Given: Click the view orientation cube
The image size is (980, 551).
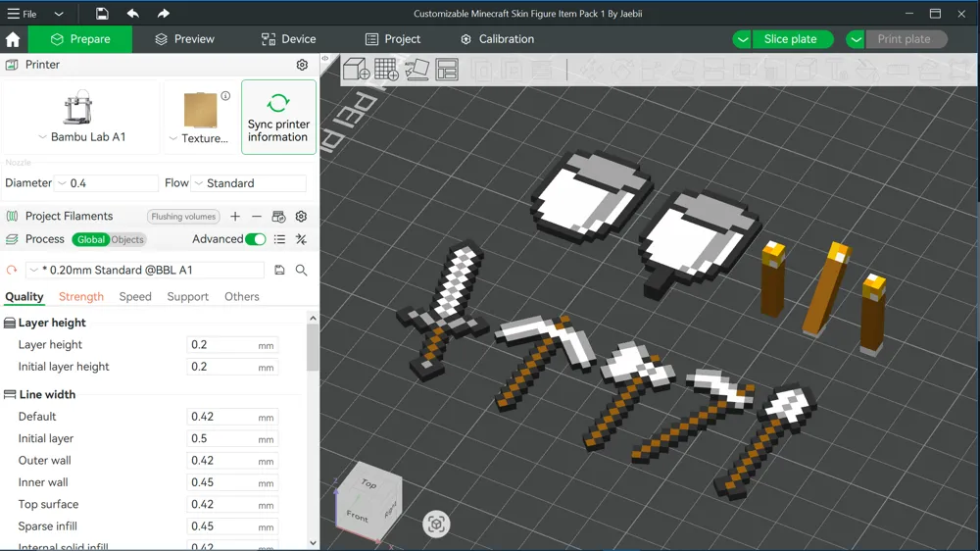Looking at the screenshot, I should [368, 501].
